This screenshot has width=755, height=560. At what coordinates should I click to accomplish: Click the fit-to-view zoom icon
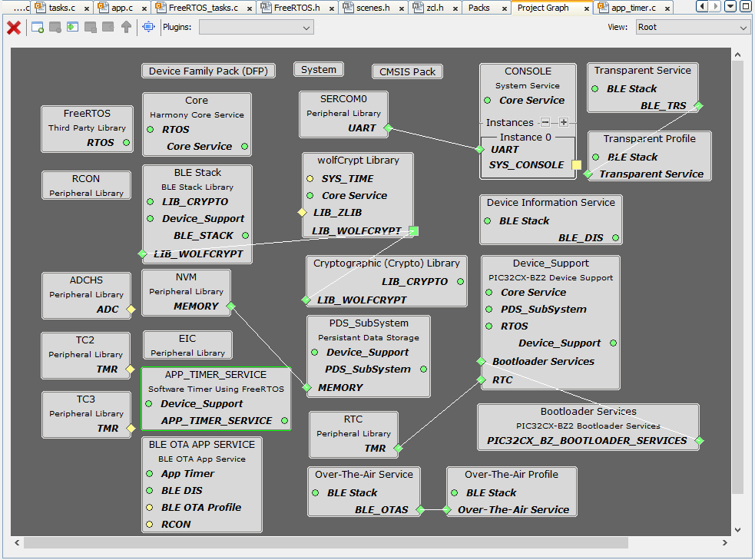(x=149, y=28)
